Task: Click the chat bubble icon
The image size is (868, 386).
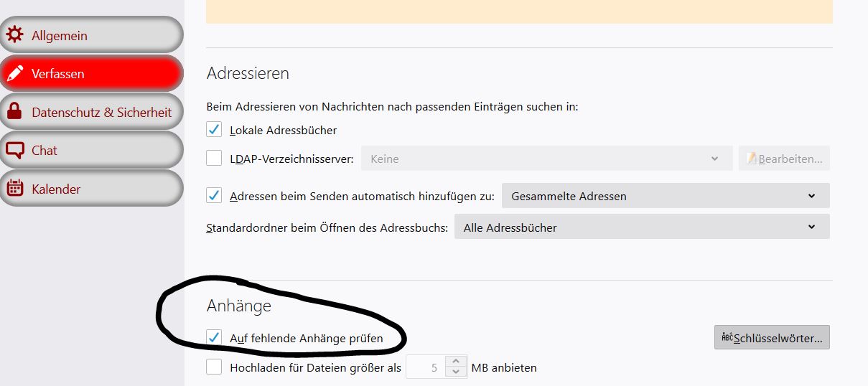Action: [14, 151]
